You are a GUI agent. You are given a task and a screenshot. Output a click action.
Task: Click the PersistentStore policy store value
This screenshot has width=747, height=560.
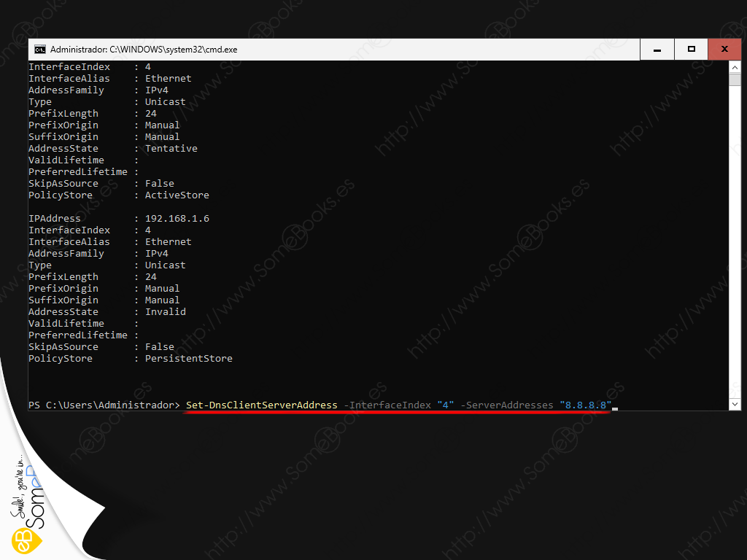188,358
